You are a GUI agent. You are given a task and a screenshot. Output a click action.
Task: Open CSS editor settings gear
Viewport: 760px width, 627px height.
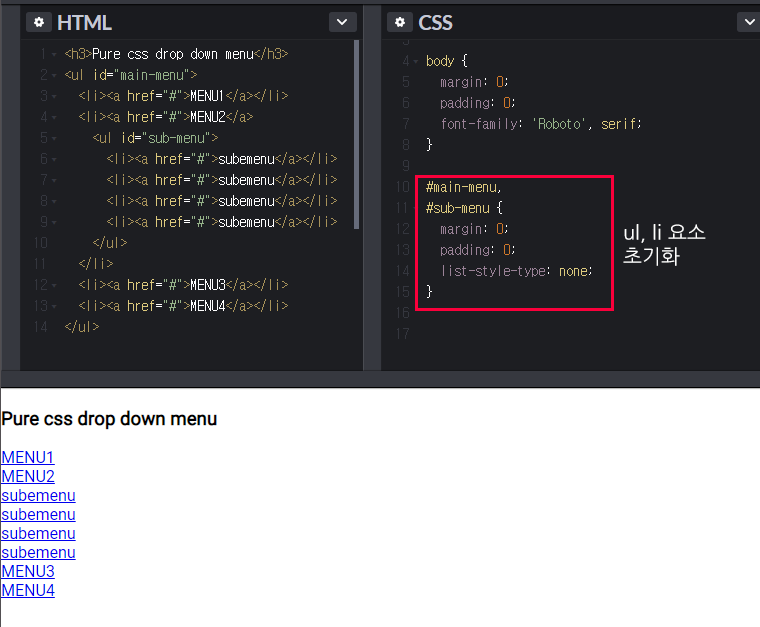click(x=400, y=22)
